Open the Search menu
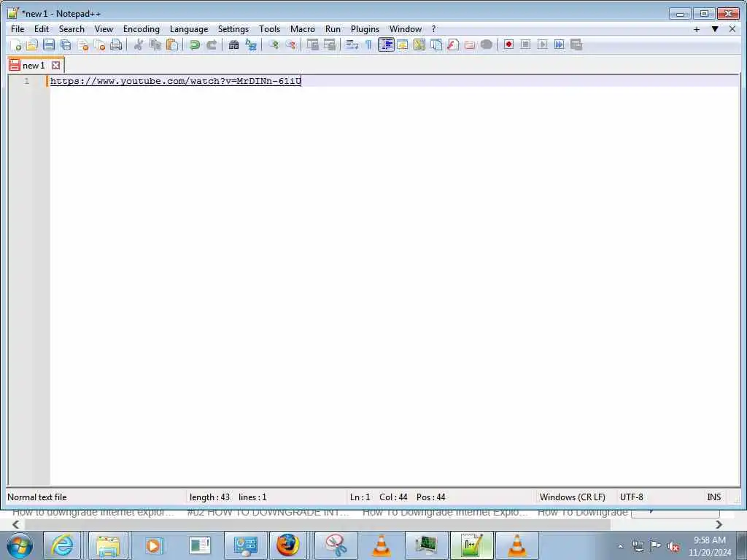The width and height of the screenshot is (747, 560). click(x=71, y=29)
